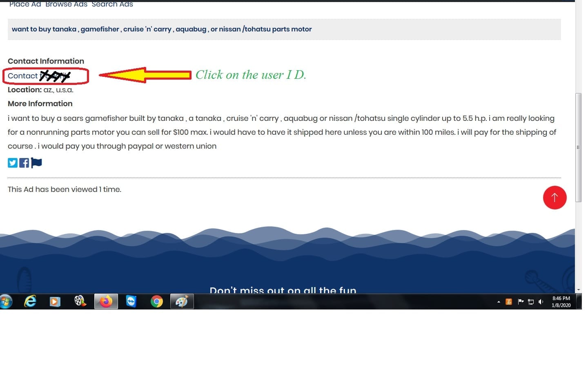The width and height of the screenshot is (588, 374).
Task: Open Windows Media Player from the taskbar
Action: (x=55, y=302)
